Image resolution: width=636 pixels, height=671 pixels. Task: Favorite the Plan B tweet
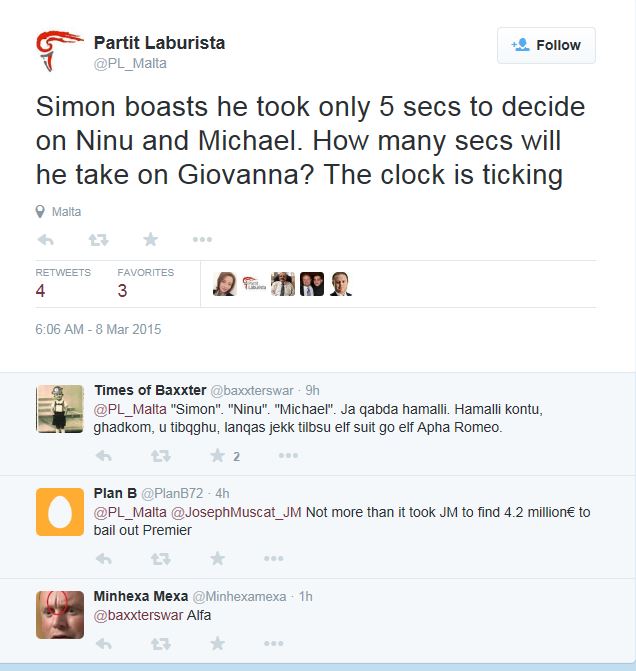tap(217, 558)
